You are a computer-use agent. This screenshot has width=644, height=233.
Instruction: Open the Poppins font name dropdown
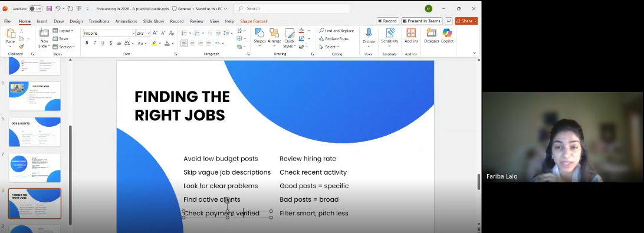click(x=133, y=33)
